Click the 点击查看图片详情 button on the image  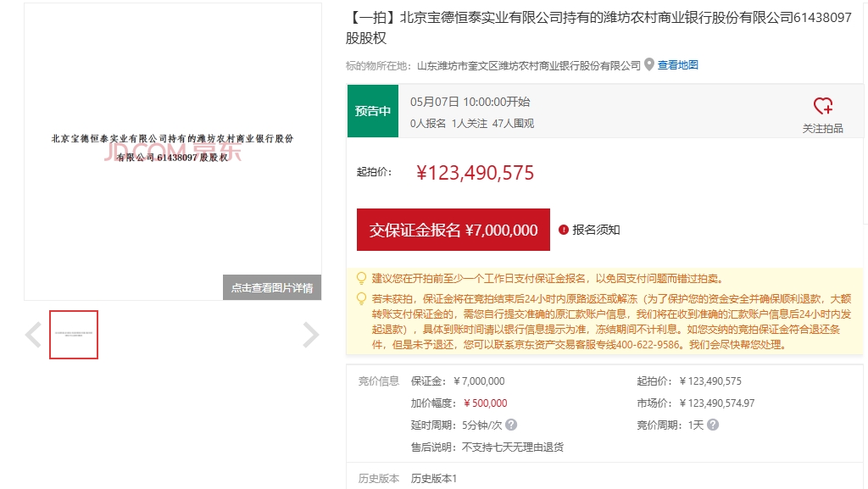point(272,287)
